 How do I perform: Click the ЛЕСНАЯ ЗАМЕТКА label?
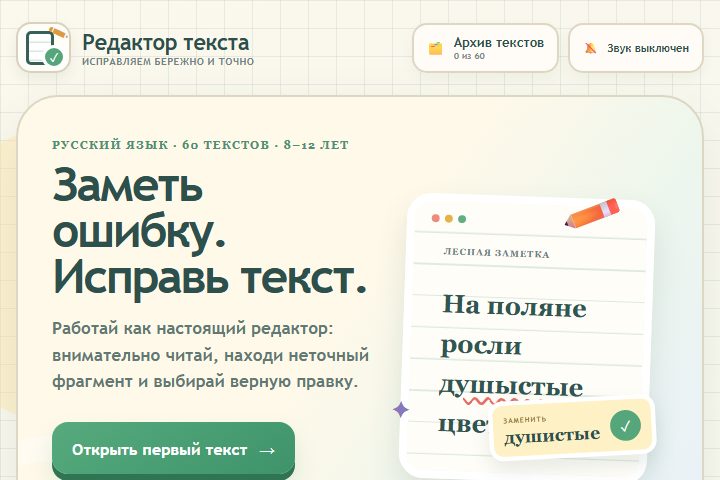tap(496, 253)
